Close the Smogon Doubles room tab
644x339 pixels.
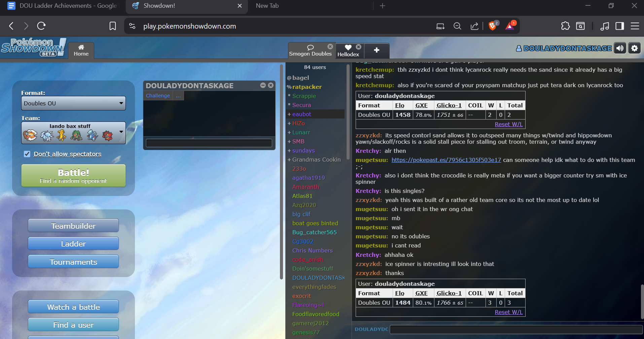click(x=330, y=46)
